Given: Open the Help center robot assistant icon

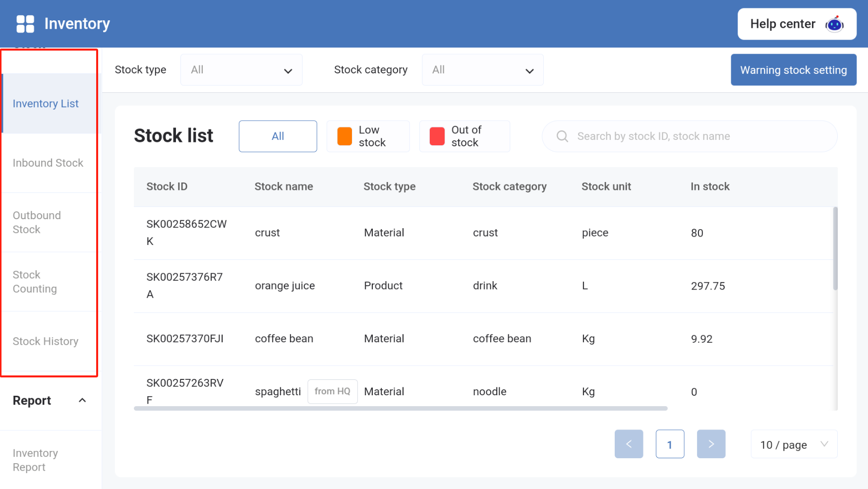Looking at the screenshot, I should click(x=834, y=24).
